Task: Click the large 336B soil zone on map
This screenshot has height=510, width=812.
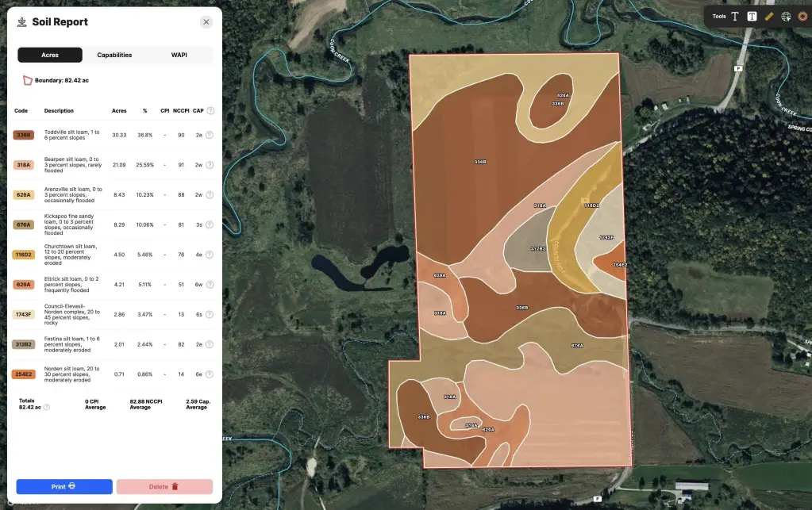Action: point(480,163)
